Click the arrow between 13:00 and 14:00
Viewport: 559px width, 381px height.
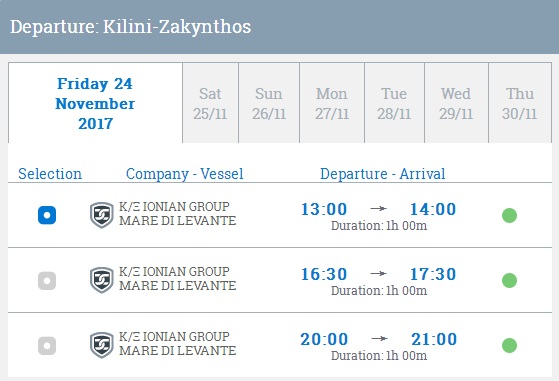click(379, 208)
